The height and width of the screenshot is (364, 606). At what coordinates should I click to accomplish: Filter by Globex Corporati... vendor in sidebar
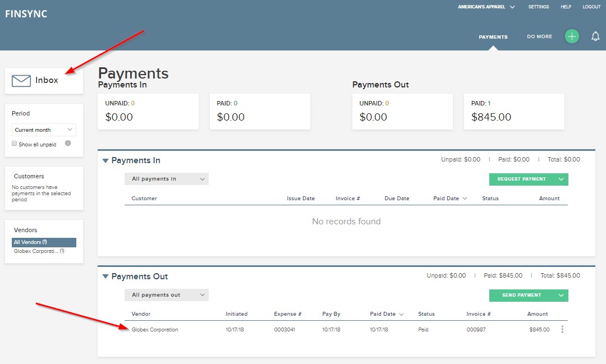tap(39, 251)
